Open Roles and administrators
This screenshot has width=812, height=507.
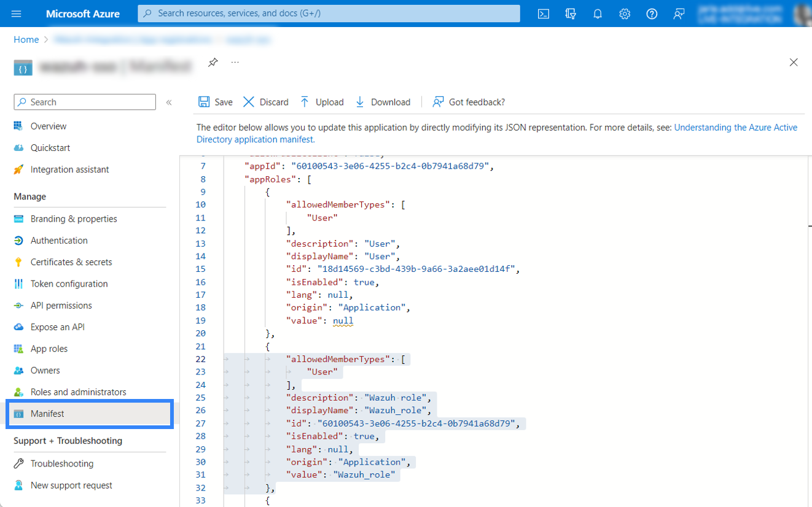pos(79,392)
